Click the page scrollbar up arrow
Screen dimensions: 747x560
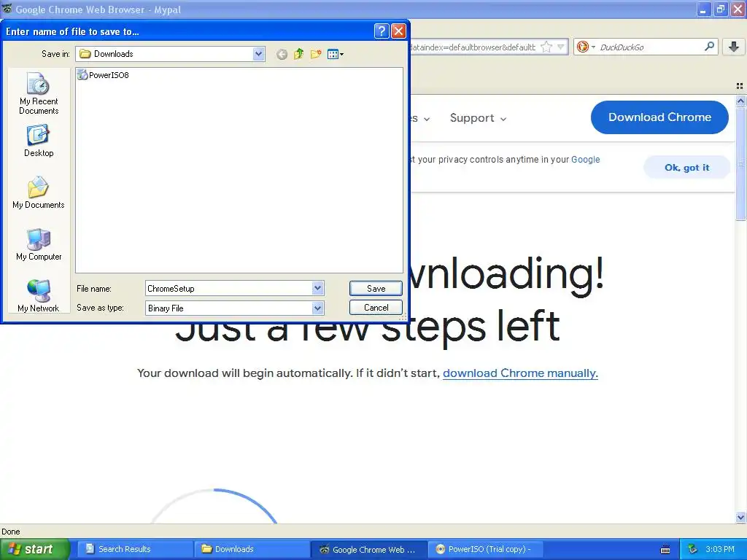(740, 101)
